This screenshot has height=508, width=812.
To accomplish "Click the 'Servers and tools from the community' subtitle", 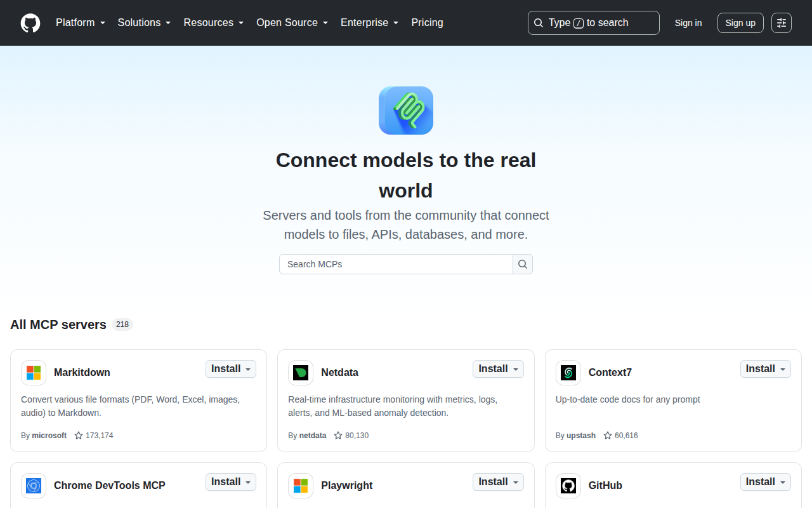I will pyautogui.click(x=406, y=225).
